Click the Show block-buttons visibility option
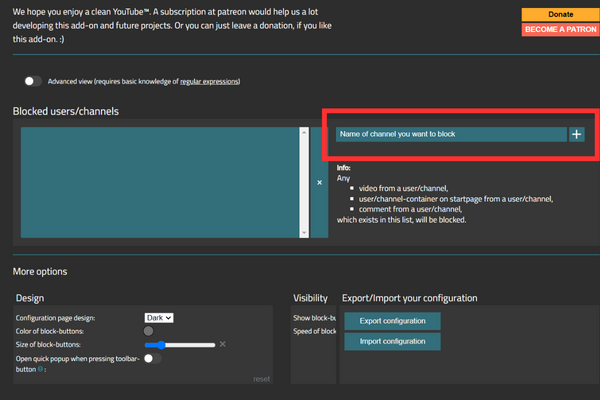 (x=305, y=317)
